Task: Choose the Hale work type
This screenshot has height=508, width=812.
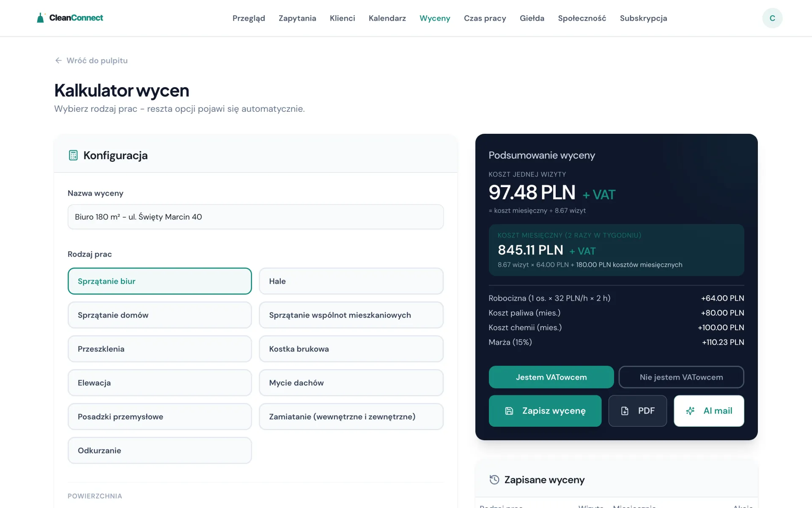Action: pyautogui.click(x=351, y=281)
